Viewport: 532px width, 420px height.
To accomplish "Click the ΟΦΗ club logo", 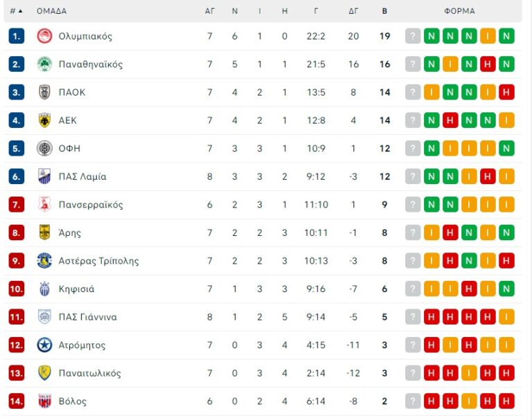I will (x=44, y=148).
